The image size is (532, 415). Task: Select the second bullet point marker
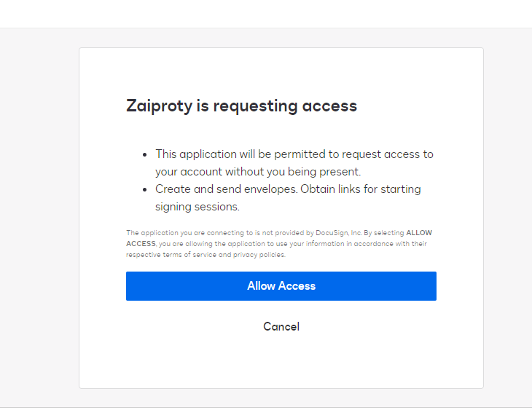[146, 189]
